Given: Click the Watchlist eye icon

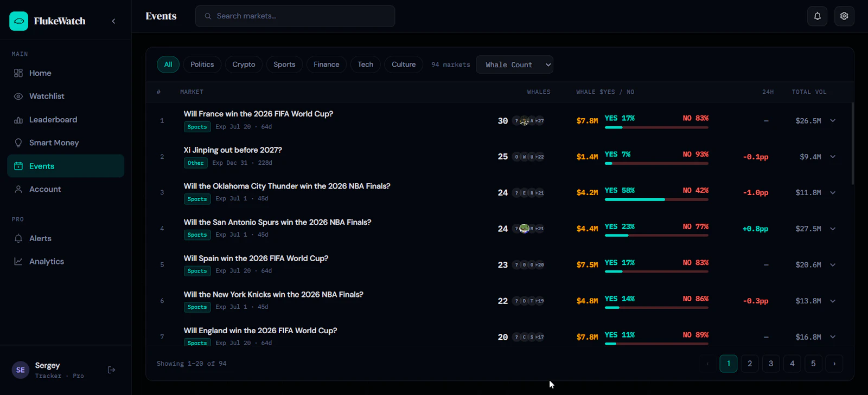Looking at the screenshot, I should point(18,96).
